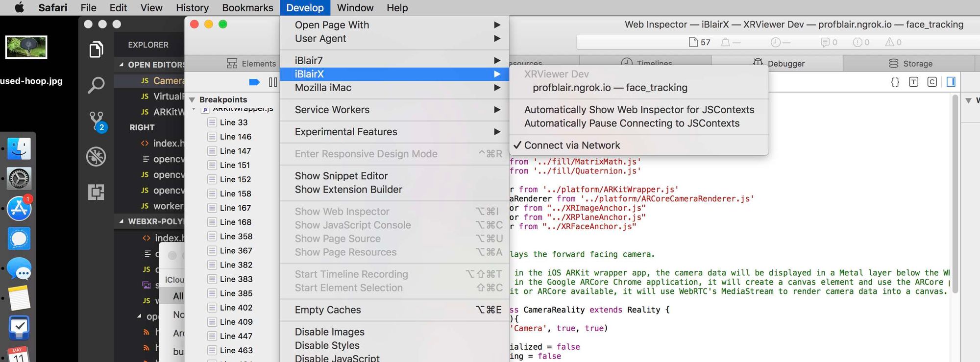Expand Open Page With submenu
Screen dimensions: 980x362
coord(394,25)
